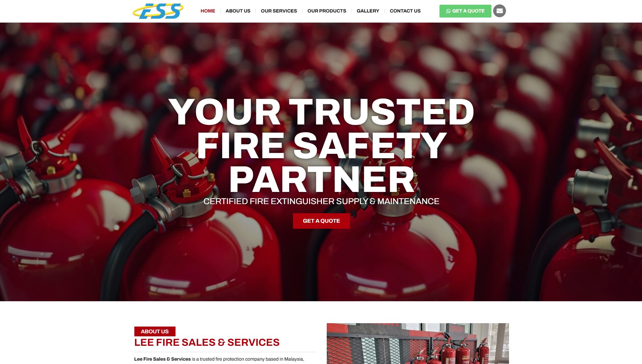The image size is (642, 364).
Task: Click the FIRE SAFETY line of headline
Action: tap(322, 146)
